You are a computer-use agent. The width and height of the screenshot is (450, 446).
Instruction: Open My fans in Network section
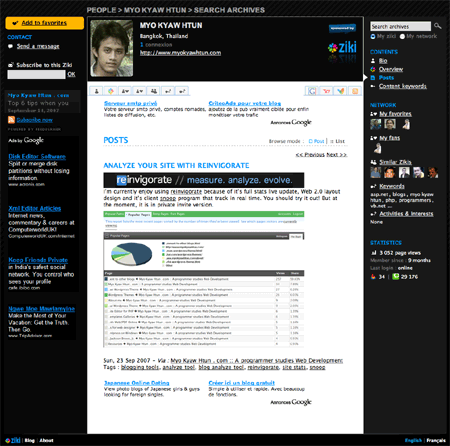click(x=390, y=138)
